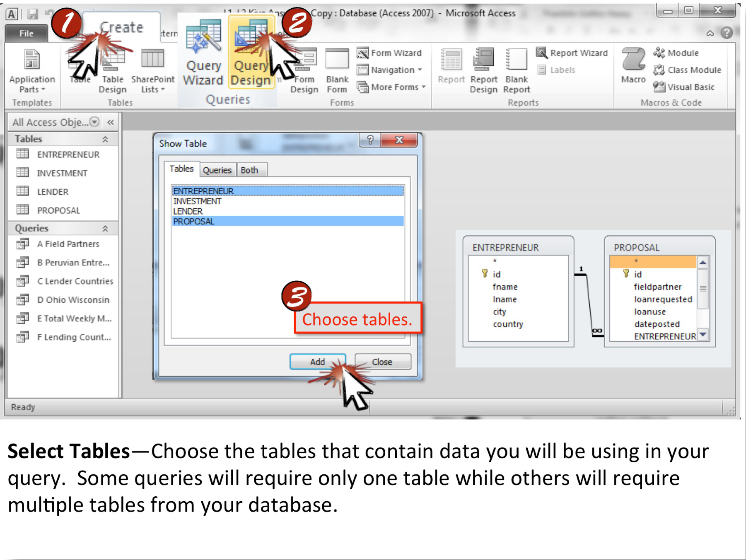The height and width of the screenshot is (560, 746).
Task: Expand the More Forms menu
Action: [x=391, y=87]
